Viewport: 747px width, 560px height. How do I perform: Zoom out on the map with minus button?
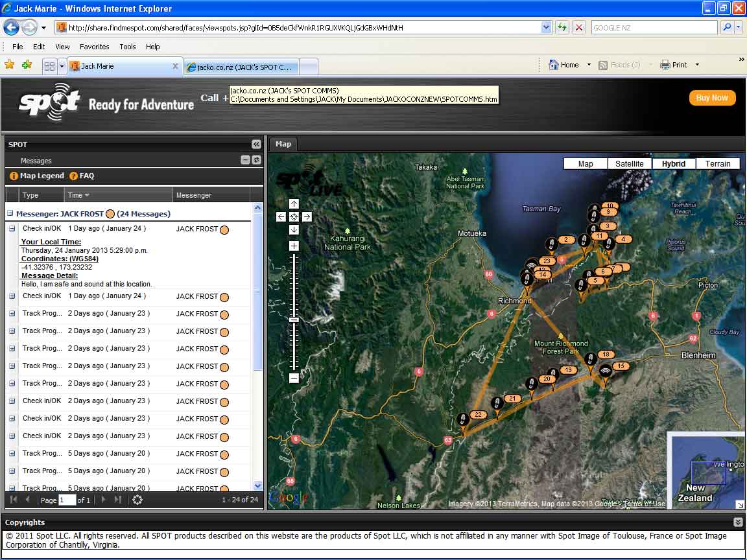294,378
